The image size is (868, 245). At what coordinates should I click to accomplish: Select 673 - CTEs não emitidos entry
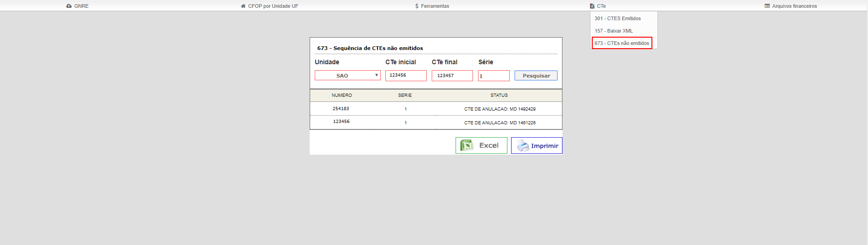622,43
